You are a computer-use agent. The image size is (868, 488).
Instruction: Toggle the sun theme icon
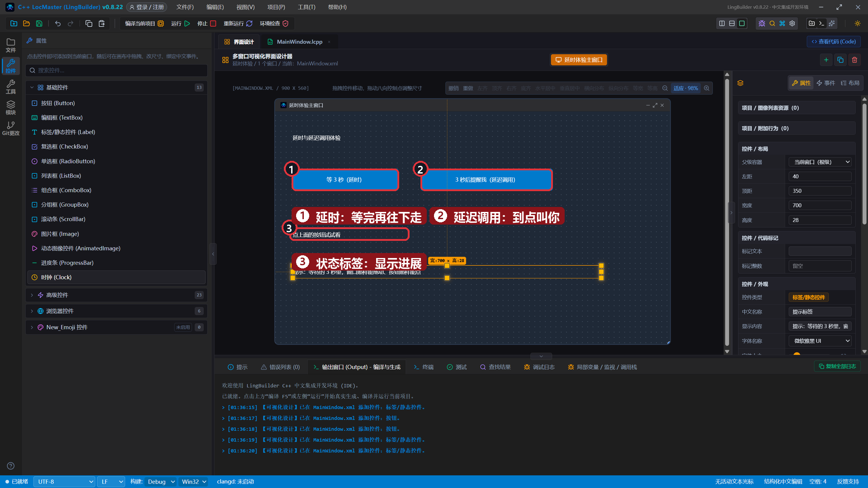(857, 23)
